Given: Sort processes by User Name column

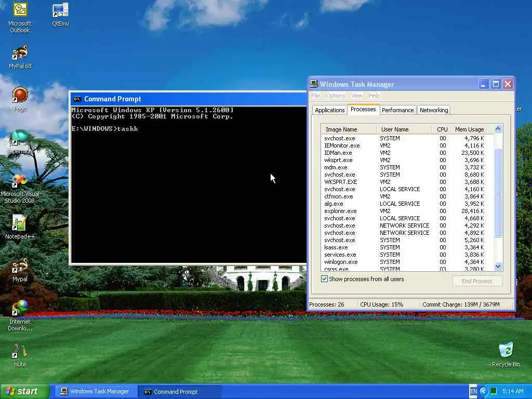Looking at the screenshot, I should point(404,129).
